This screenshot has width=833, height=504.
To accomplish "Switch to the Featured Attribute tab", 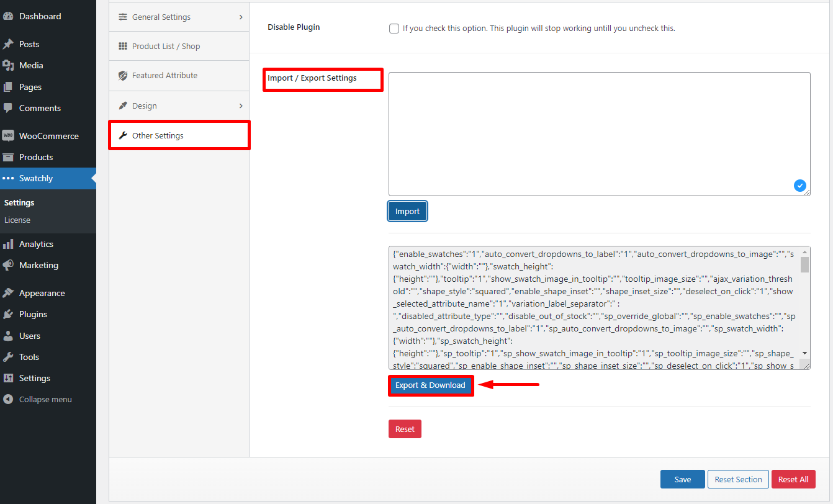I will pyautogui.click(x=164, y=76).
